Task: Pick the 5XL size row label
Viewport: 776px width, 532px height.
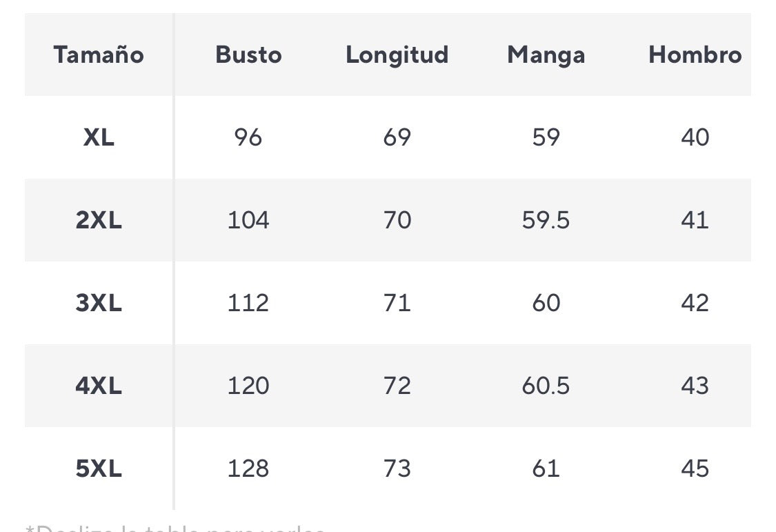Action: [99, 469]
